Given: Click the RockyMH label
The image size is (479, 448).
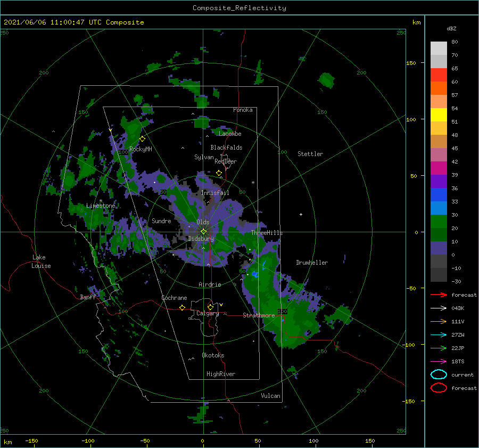Looking at the screenshot, I should 141,149.
